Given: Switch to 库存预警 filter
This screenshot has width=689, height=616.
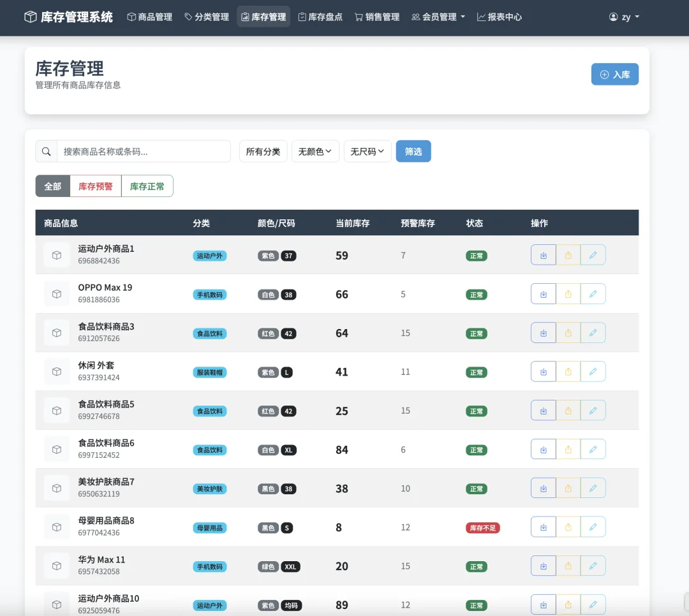Looking at the screenshot, I should [96, 186].
